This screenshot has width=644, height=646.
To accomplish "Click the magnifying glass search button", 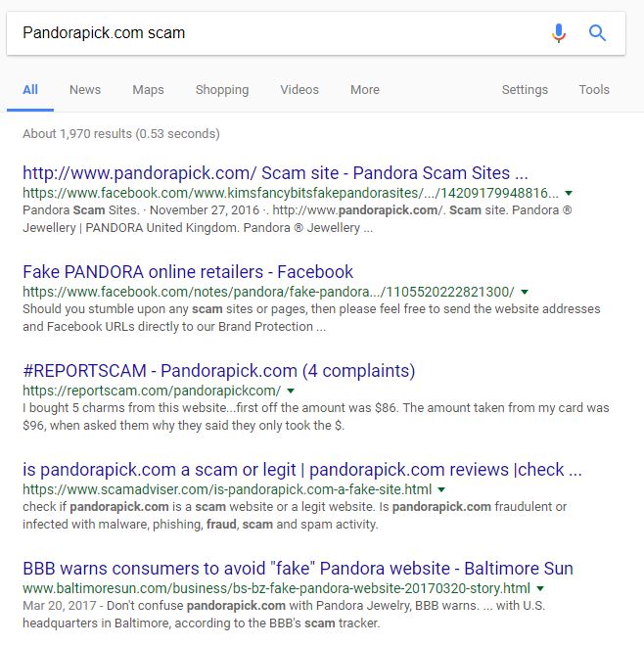I will (x=597, y=33).
